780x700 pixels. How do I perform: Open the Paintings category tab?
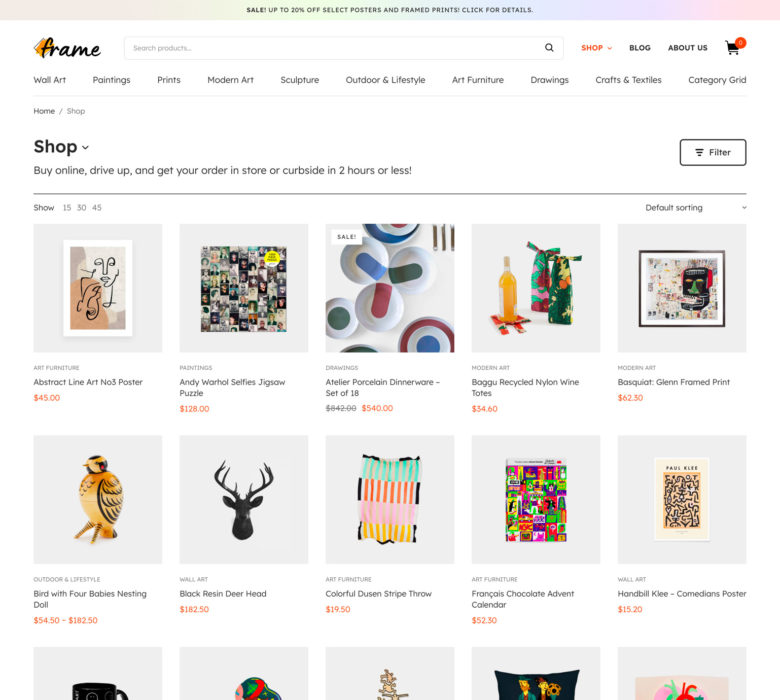(x=111, y=80)
